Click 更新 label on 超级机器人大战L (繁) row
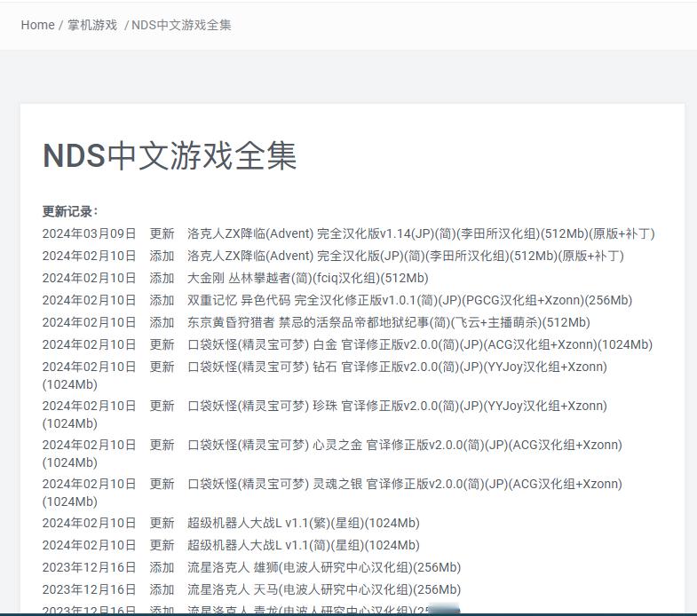The width and height of the screenshot is (697, 616). pyautogui.click(x=162, y=523)
